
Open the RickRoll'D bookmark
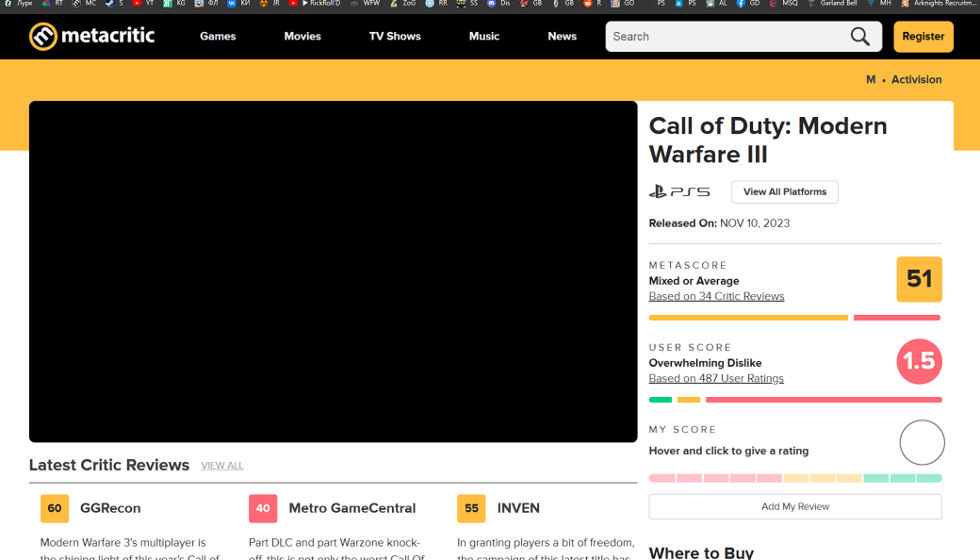[317, 3]
